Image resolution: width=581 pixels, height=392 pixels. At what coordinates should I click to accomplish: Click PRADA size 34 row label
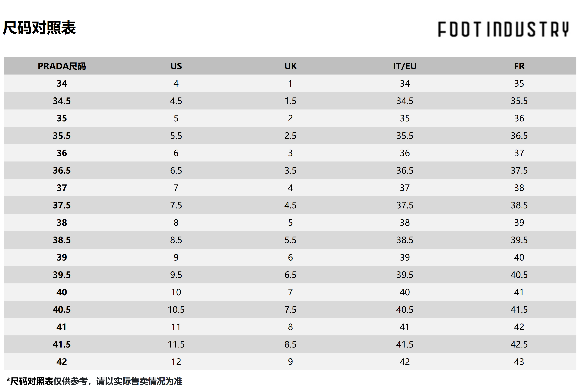(62, 83)
